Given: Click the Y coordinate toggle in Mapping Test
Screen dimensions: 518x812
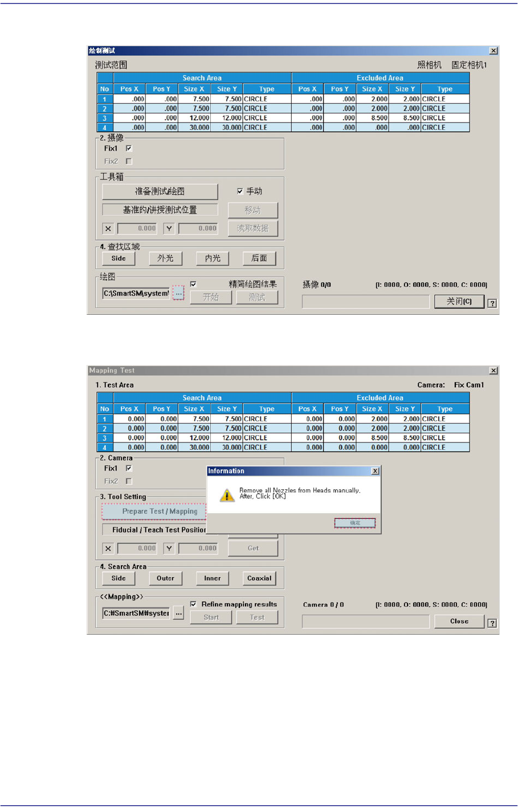Looking at the screenshot, I should (x=169, y=549).
